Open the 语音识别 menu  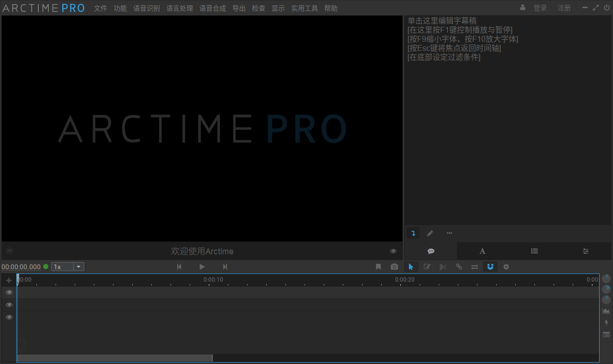[x=147, y=8]
